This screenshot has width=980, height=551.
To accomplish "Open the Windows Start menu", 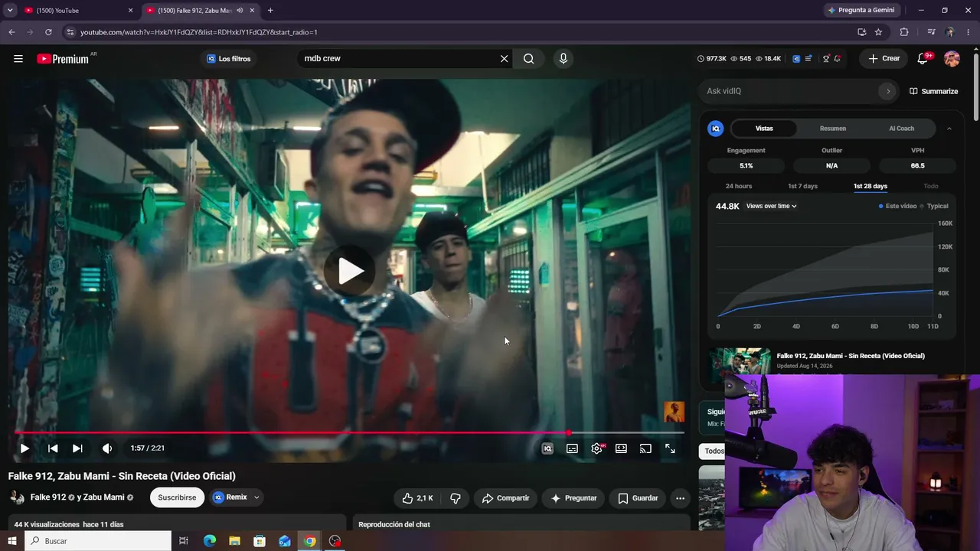I will (x=12, y=541).
